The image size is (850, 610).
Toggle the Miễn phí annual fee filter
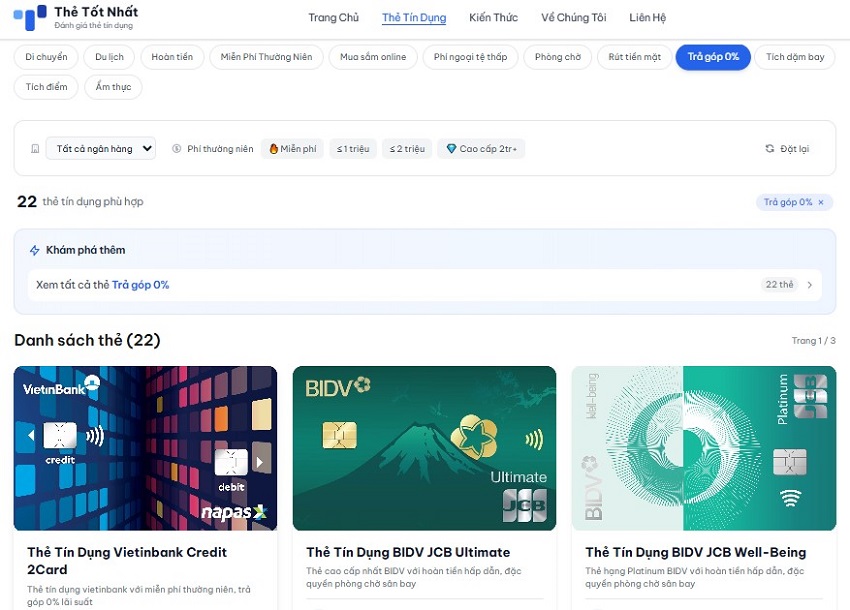[x=292, y=149]
